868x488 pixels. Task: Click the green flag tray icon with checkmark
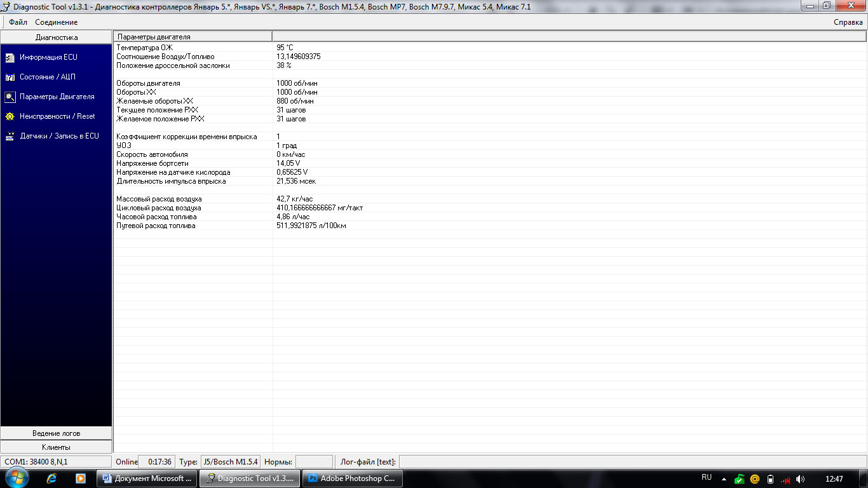[x=740, y=479]
